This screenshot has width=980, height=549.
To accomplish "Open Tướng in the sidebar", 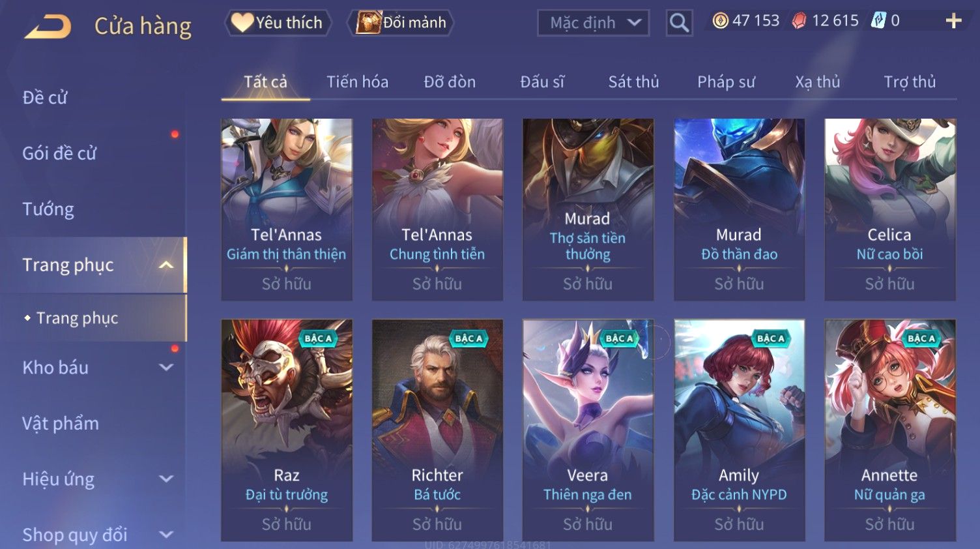I will (48, 209).
